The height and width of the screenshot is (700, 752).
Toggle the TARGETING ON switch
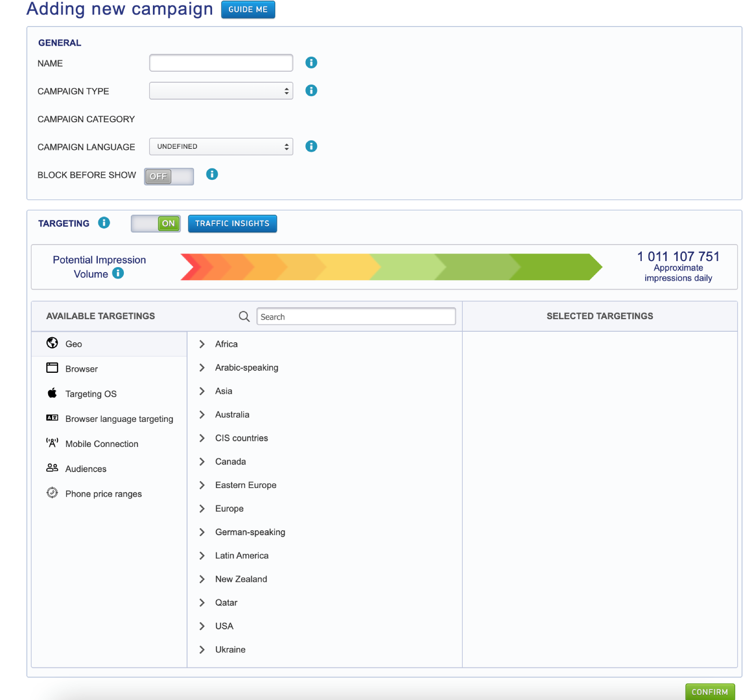click(x=155, y=223)
